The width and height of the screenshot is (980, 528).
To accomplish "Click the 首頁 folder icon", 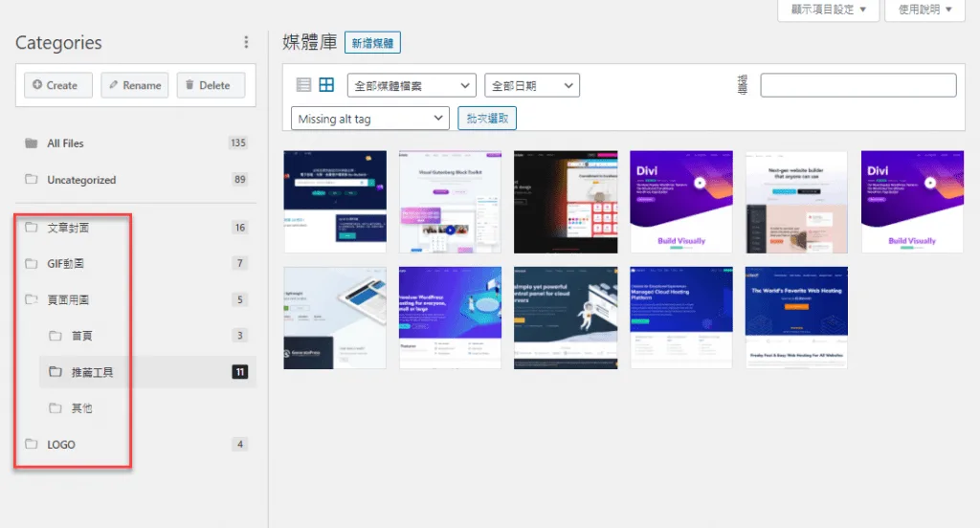I will [55, 336].
